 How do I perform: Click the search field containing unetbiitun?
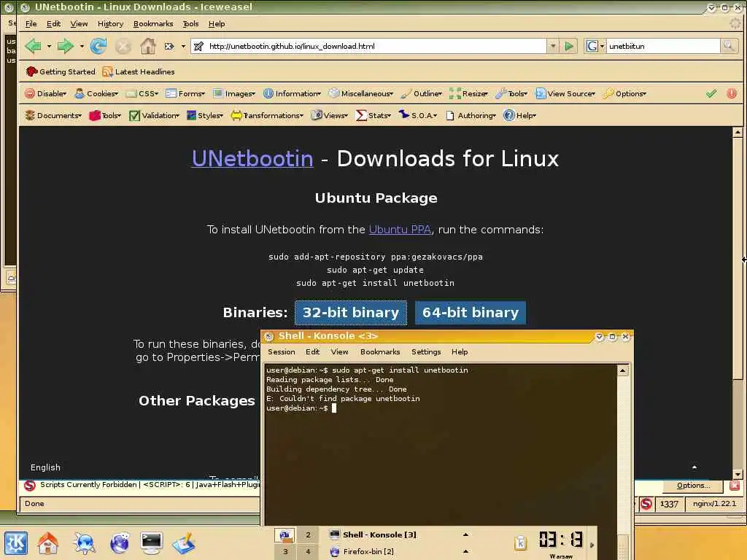[x=662, y=46]
